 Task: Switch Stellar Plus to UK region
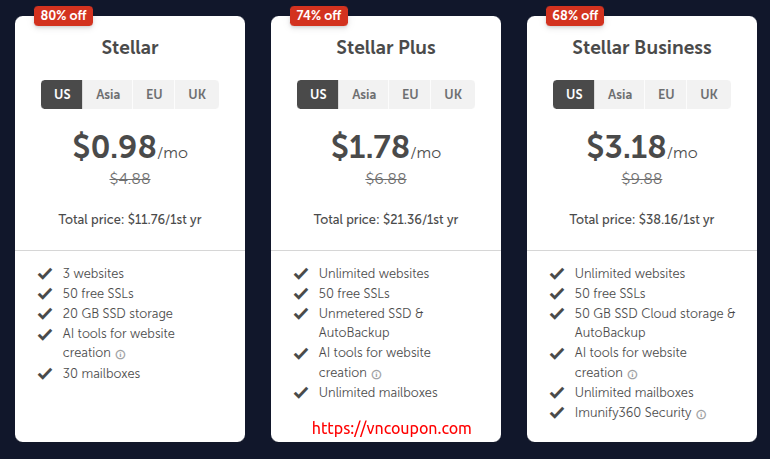pyautogui.click(x=453, y=95)
